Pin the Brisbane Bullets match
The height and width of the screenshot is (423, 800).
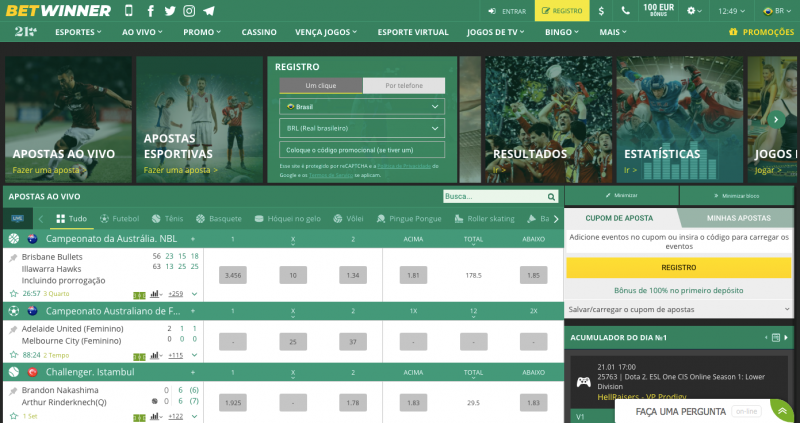(13, 258)
